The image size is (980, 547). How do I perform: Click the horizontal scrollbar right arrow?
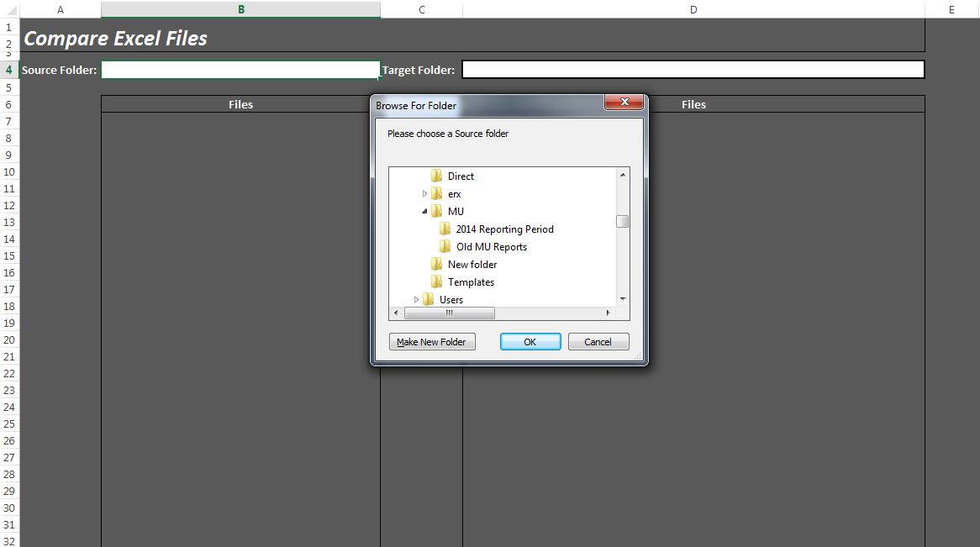[608, 313]
